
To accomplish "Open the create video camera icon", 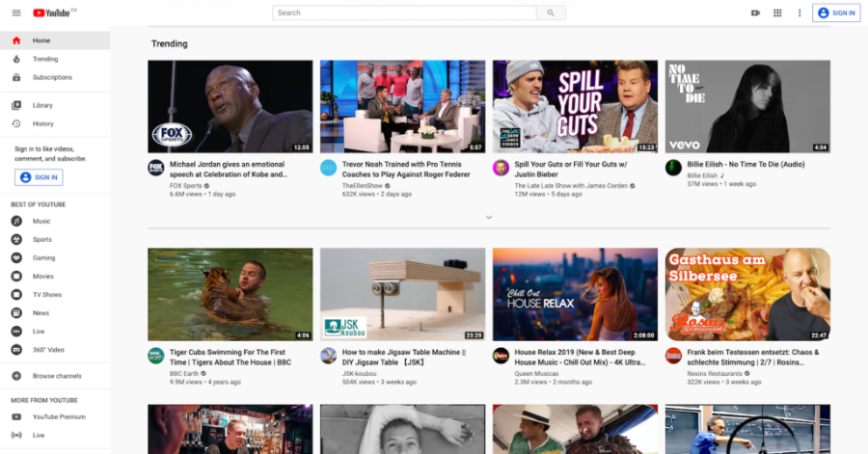I will pyautogui.click(x=755, y=13).
